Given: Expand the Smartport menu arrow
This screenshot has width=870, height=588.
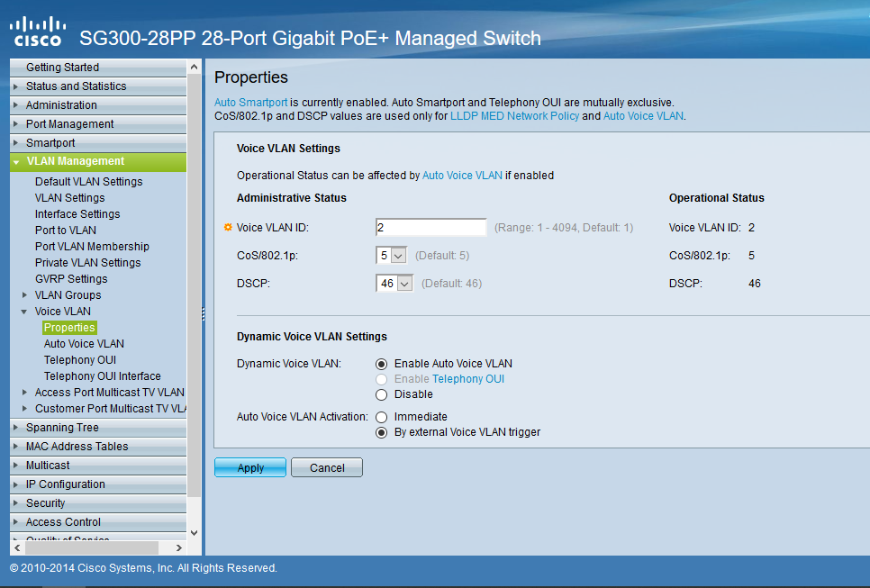Looking at the screenshot, I should click(x=15, y=143).
